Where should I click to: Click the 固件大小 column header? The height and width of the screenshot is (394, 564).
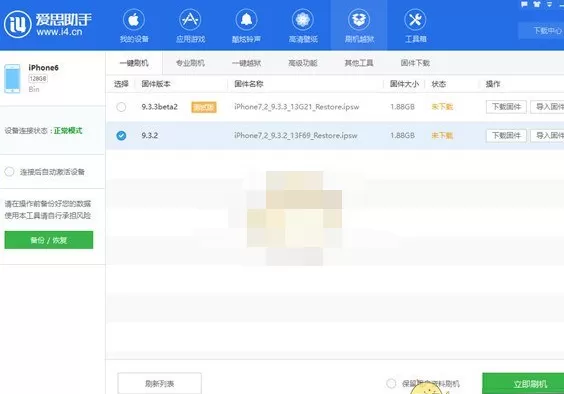(404, 84)
